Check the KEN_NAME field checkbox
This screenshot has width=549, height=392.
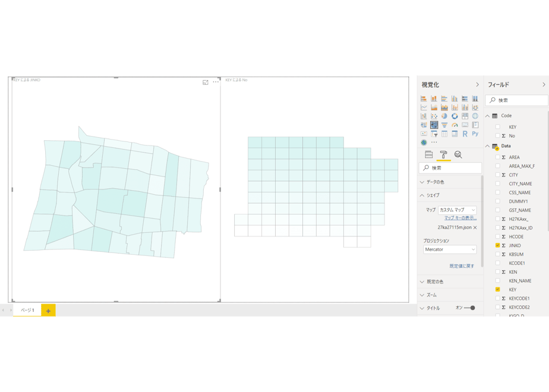(x=497, y=281)
